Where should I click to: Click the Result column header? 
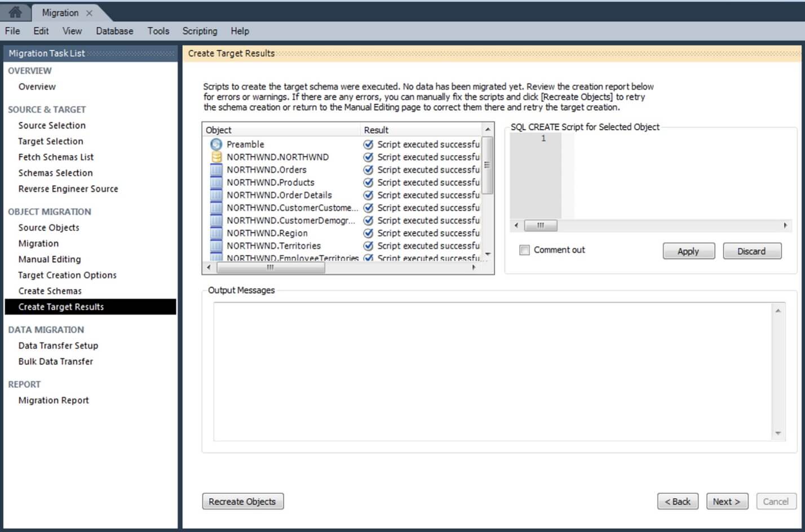422,130
